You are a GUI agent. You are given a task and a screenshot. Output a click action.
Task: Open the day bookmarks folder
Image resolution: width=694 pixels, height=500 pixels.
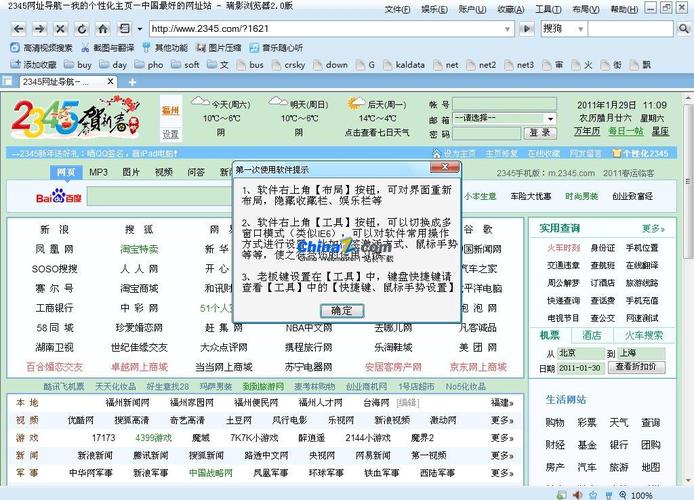point(113,65)
